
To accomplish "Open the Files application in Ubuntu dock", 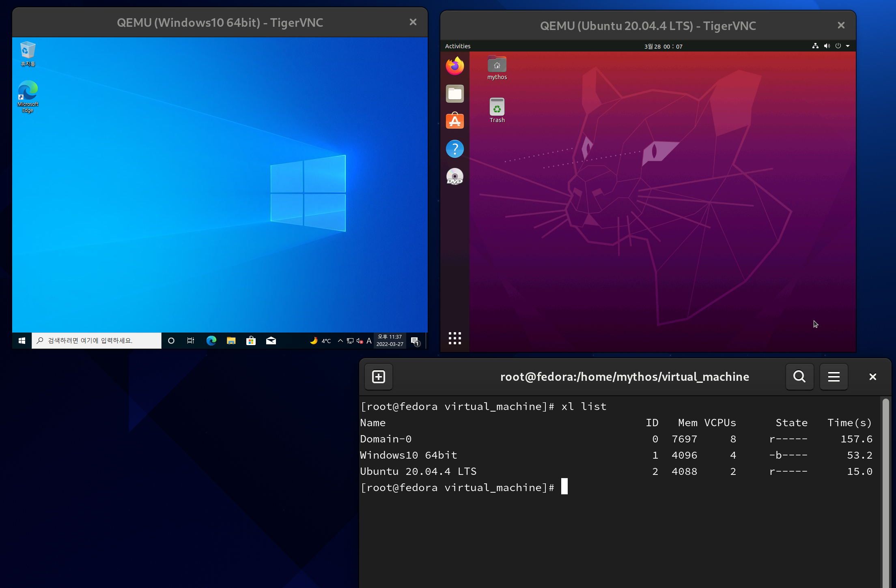I will [x=454, y=93].
